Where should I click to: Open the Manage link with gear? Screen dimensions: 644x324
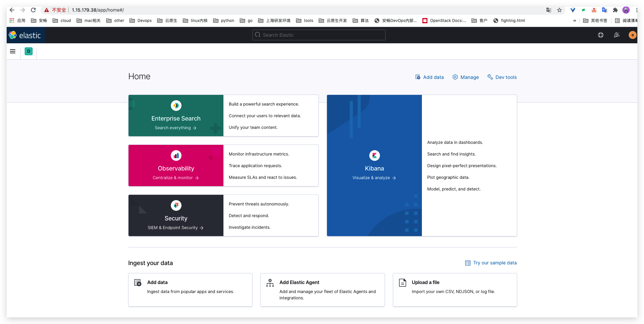466,77
